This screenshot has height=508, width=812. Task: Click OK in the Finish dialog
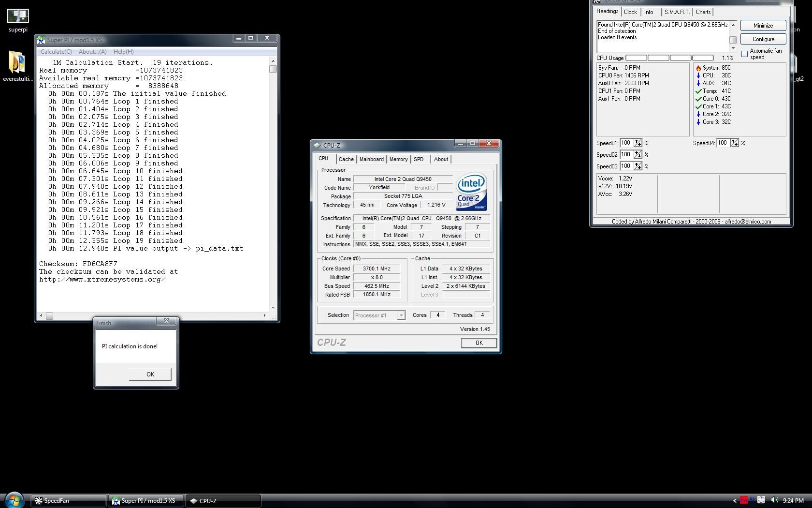pyautogui.click(x=150, y=374)
